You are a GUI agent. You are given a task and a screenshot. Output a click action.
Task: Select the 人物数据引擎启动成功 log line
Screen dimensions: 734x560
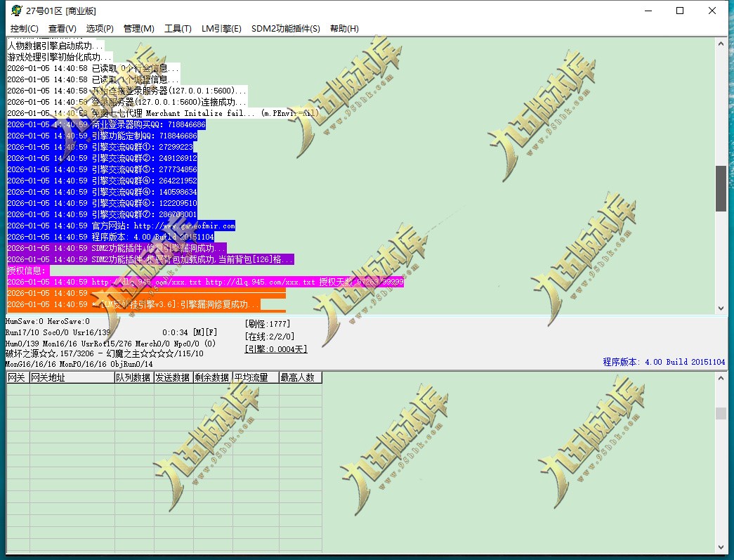click(x=55, y=46)
